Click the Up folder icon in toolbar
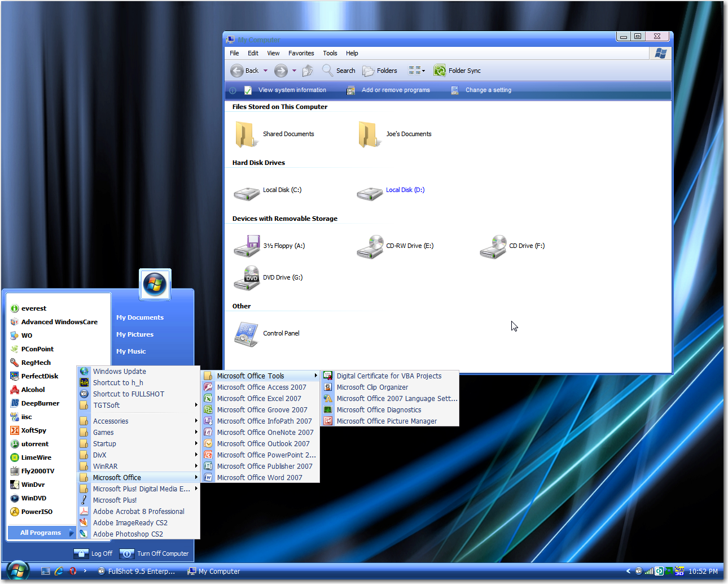 click(308, 71)
